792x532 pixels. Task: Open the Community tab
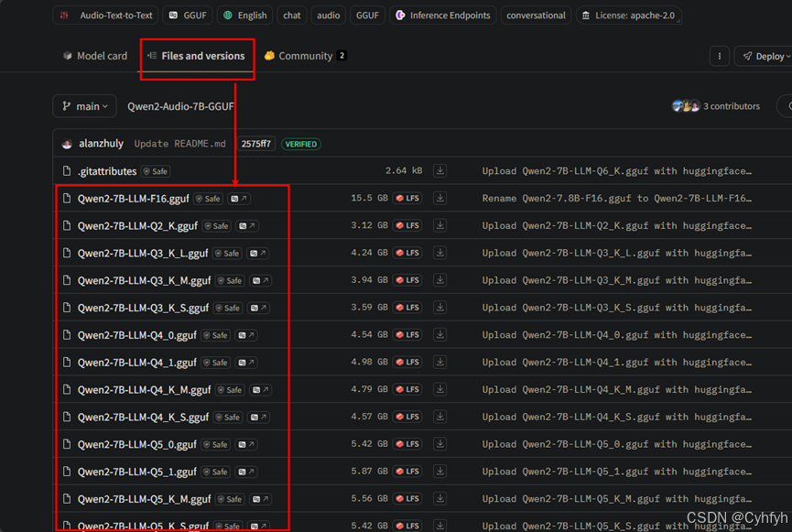coord(305,56)
